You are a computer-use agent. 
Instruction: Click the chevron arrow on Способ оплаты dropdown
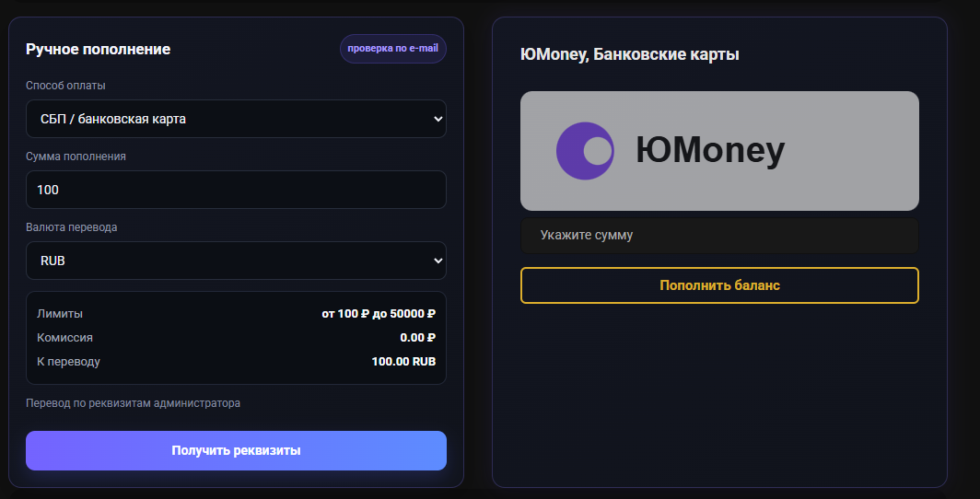click(437, 119)
